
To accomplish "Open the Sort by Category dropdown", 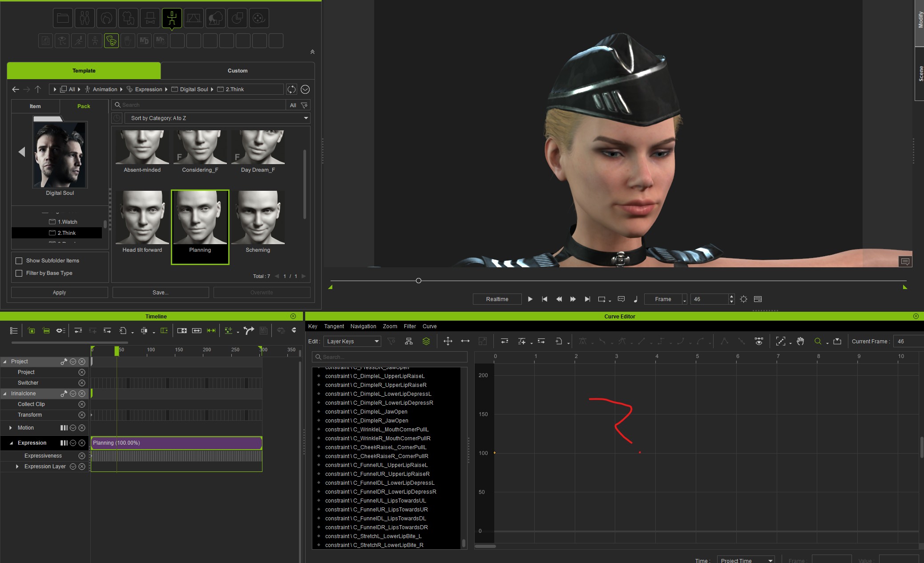I will [218, 118].
